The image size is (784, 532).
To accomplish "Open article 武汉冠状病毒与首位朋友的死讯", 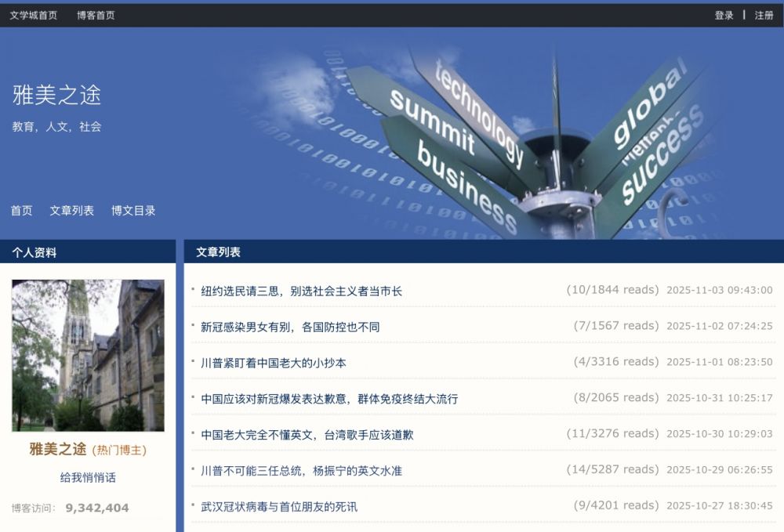I will (x=278, y=506).
